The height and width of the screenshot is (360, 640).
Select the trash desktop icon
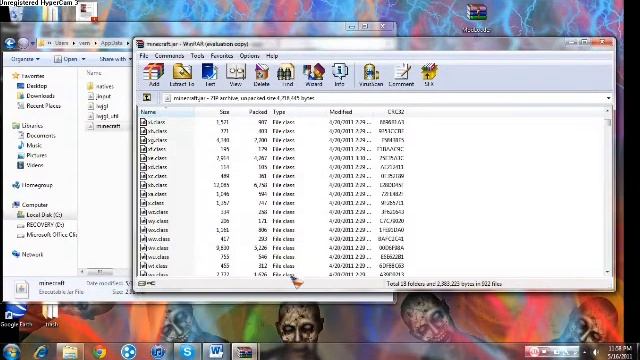click(x=51, y=315)
